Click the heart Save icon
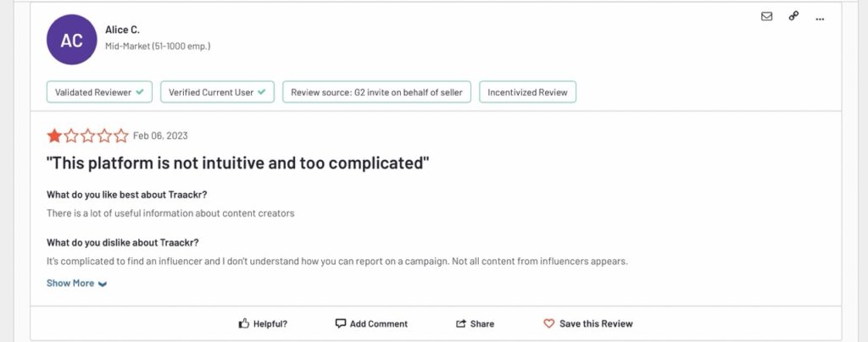This screenshot has width=868, height=342. click(548, 323)
